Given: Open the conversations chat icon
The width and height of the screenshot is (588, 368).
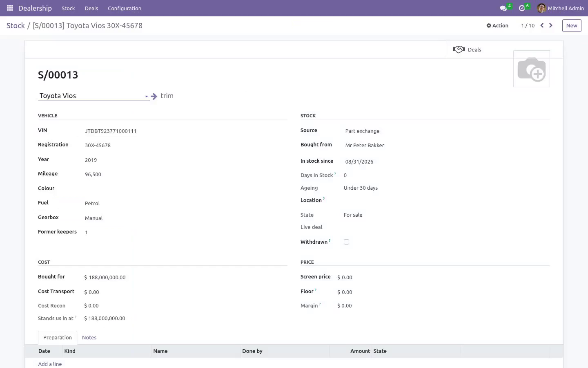Looking at the screenshot, I should 503,8.
